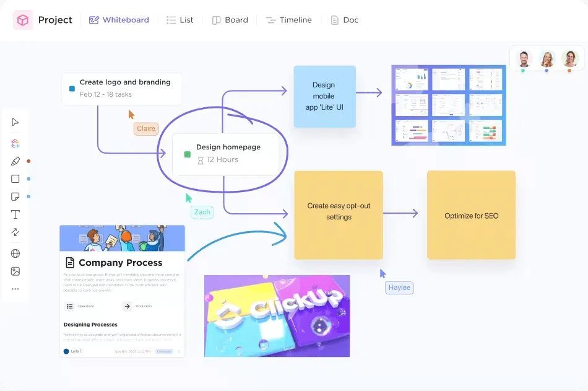The height and width of the screenshot is (391, 588).
Task: Click the insert image tool
Action: pos(15,271)
